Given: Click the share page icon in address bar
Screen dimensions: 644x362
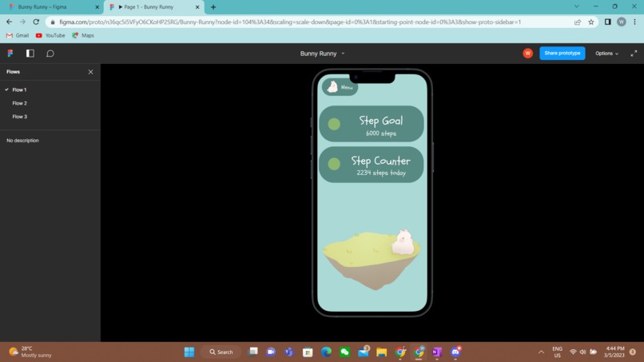Looking at the screenshot, I should [578, 22].
